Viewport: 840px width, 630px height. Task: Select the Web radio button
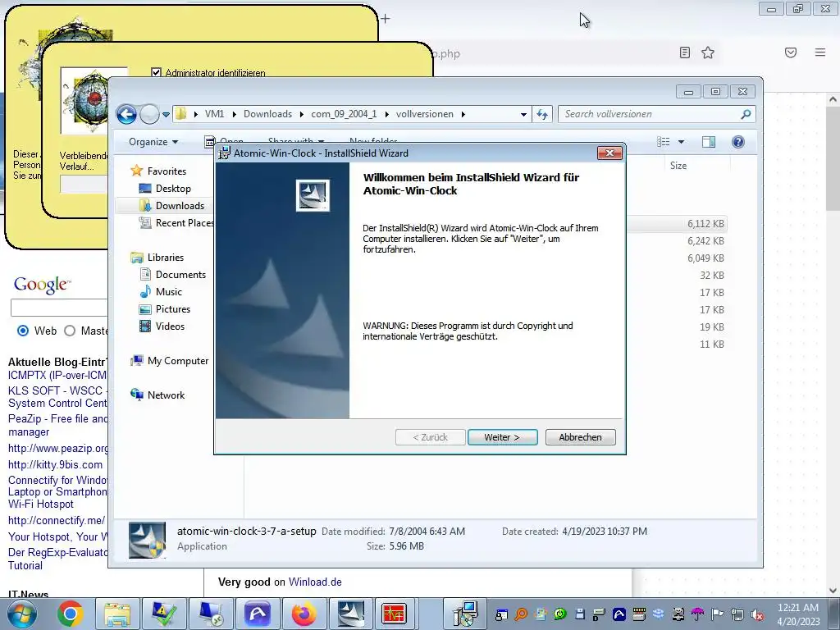point(22,331)
